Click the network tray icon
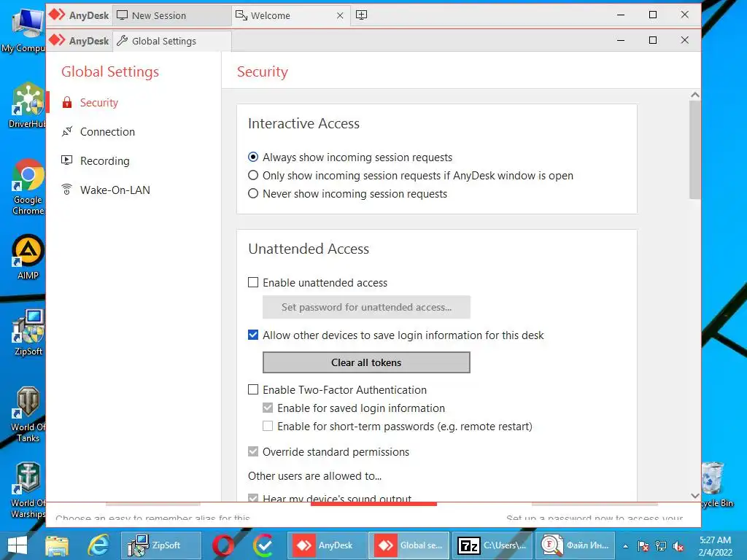747x560 pixels. [x=661, y=546]
